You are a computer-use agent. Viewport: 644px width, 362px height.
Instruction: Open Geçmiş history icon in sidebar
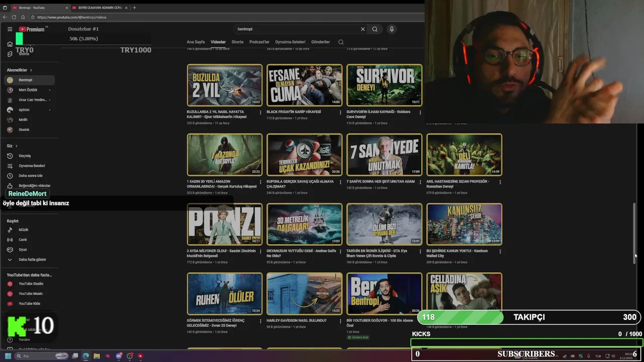(x=10, y=156)
